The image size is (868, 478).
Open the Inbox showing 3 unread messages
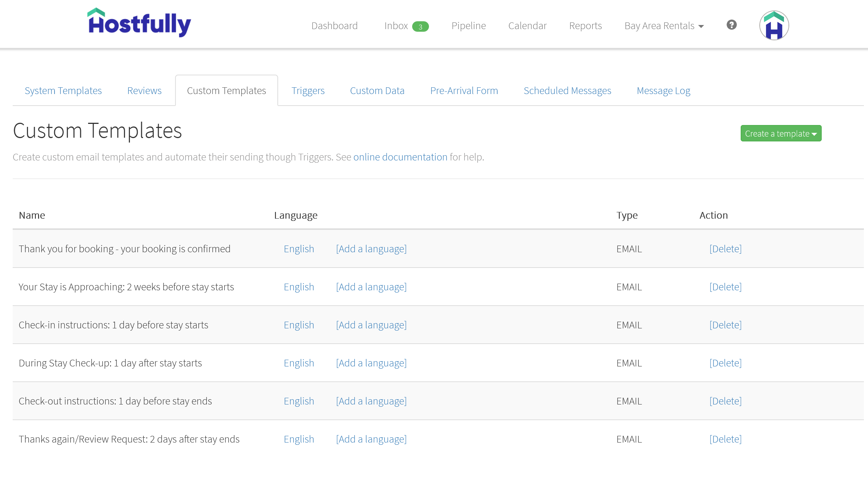(397, 26)
